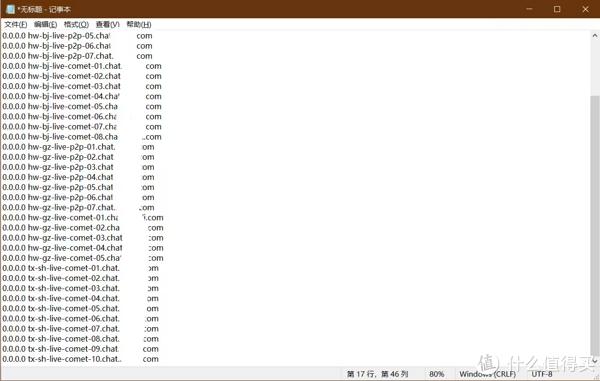The image size is (600, 381).
Task: Click the UTF-8 encoding status entry
Action: click(x=542, y=374)
